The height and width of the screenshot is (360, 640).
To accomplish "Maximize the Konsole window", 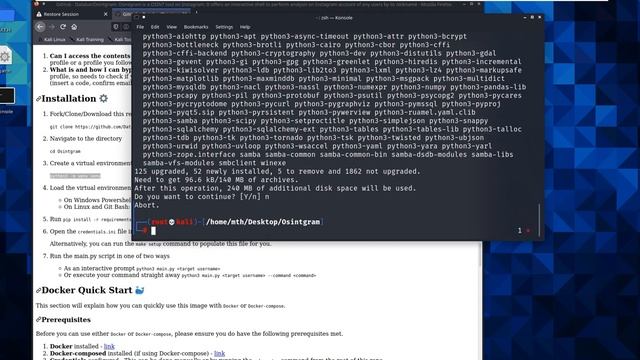I will (x=532, y=18).
